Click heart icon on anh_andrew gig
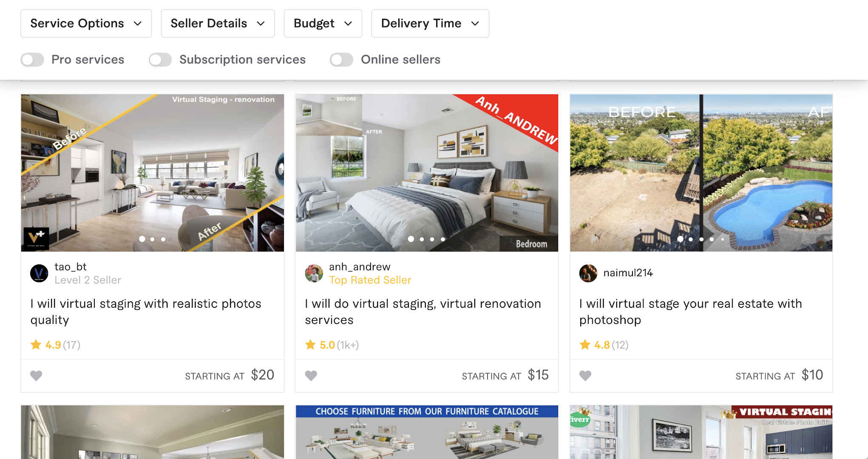The height and width of the screenshot is (459, 868). 311,376
